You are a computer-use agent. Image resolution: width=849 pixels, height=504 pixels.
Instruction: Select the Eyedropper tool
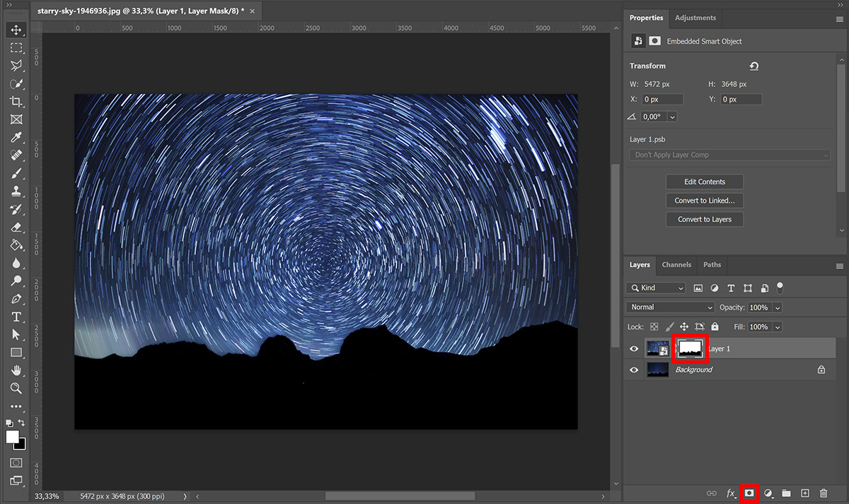tap(16, 137)
